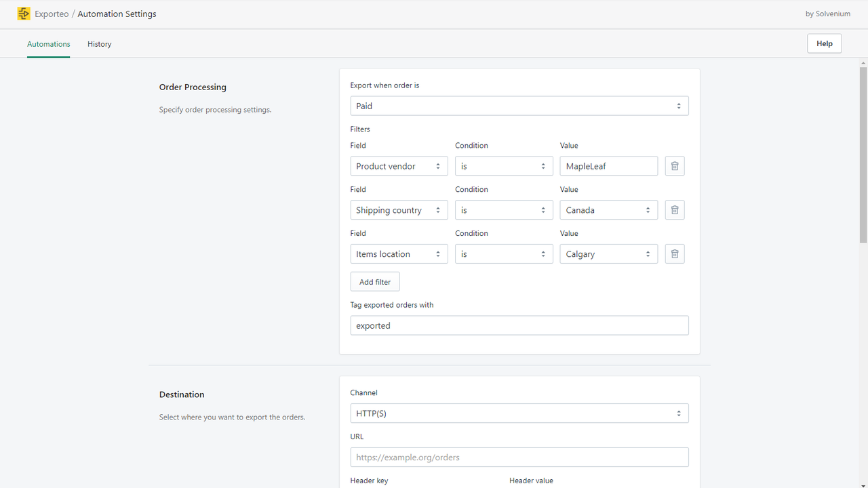Delete the Shipping country filter
This screenshot has height=488, width=868.
coord(675,210)
